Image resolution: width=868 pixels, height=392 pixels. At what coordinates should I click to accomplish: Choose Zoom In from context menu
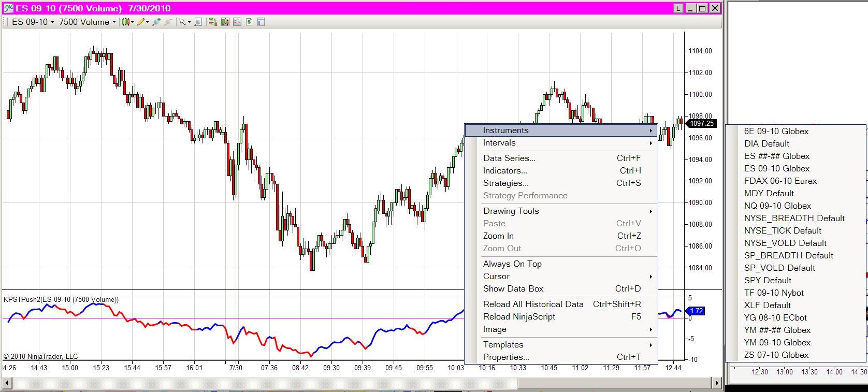click(x=561, y=236)
